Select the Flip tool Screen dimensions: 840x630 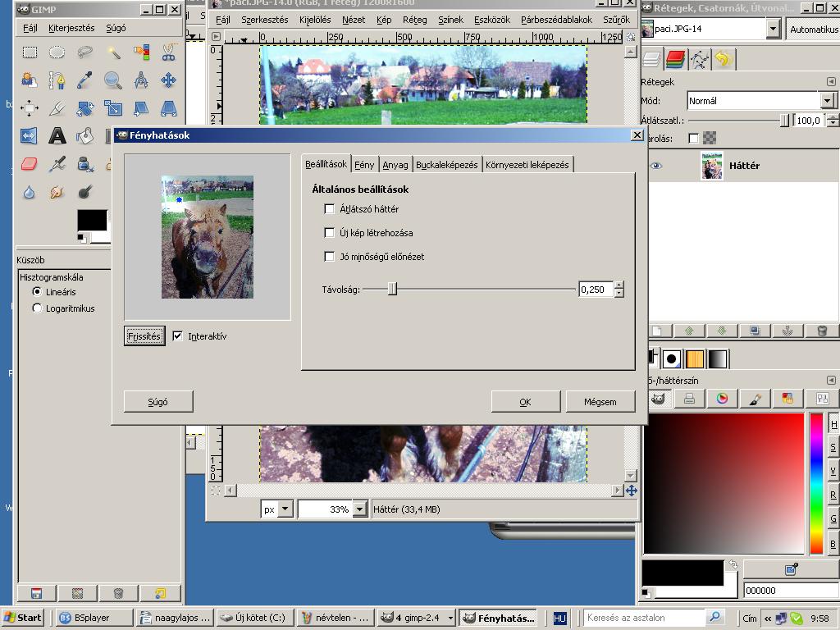pos(30,136)
